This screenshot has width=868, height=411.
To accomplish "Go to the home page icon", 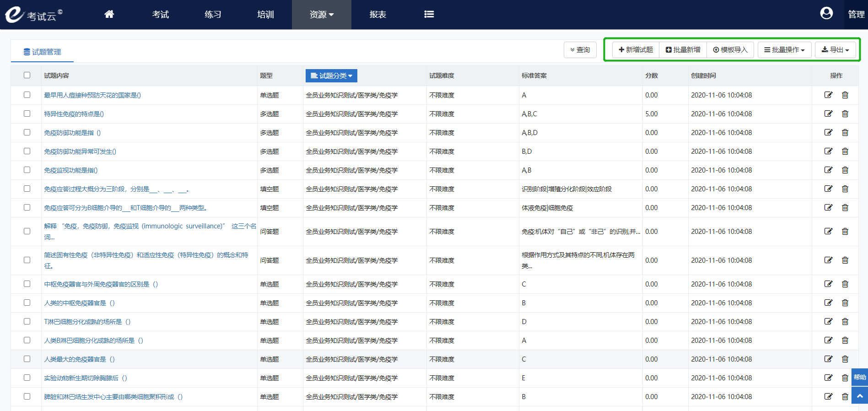I will [x=109, y=14].
